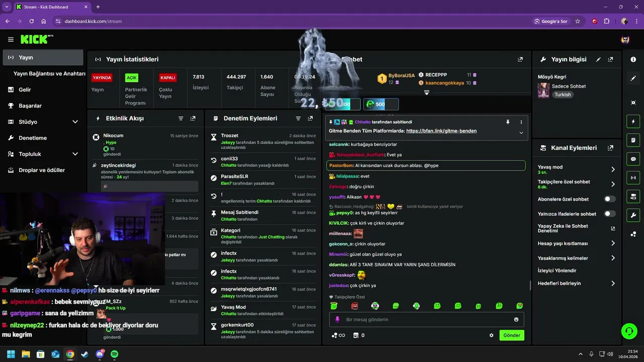Open Spotify from the Windows taskbar

114,354
